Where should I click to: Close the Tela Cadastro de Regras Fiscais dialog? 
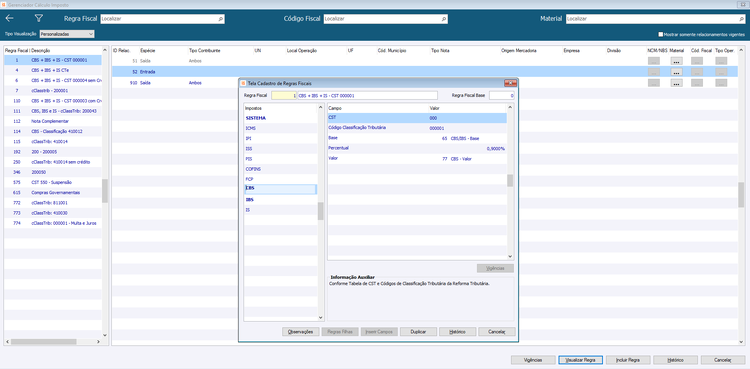click(510, 83)
